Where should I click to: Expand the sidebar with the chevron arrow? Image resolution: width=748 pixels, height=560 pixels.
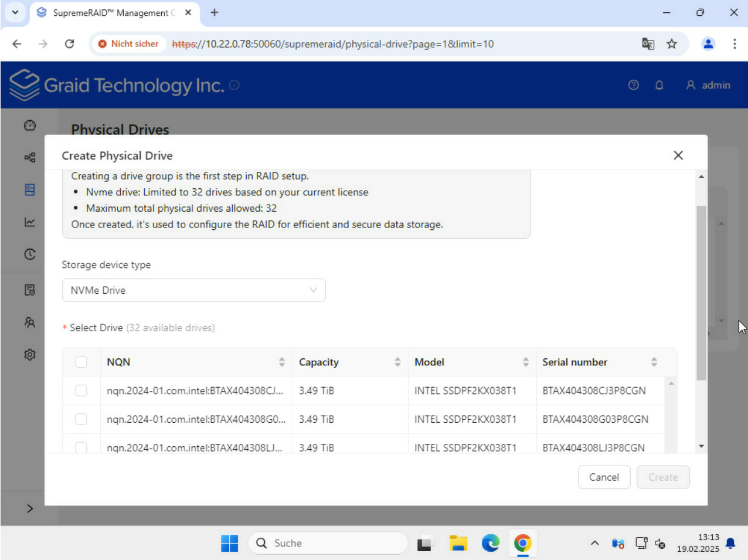[x=30, y=508]
